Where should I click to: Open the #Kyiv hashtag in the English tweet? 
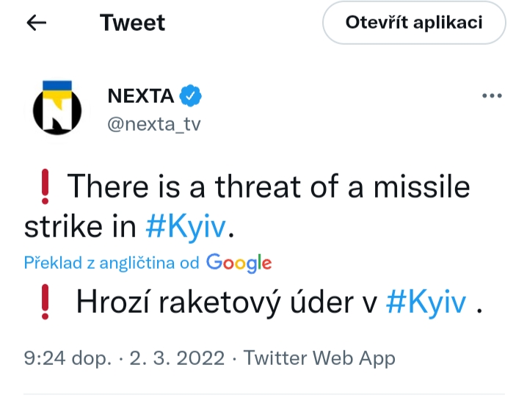pyautogui.click(x=187, y=228)
